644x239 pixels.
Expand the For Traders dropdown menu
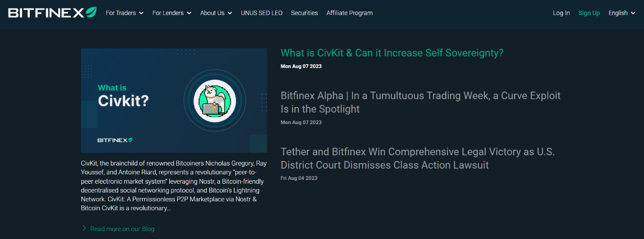[125, 13]
